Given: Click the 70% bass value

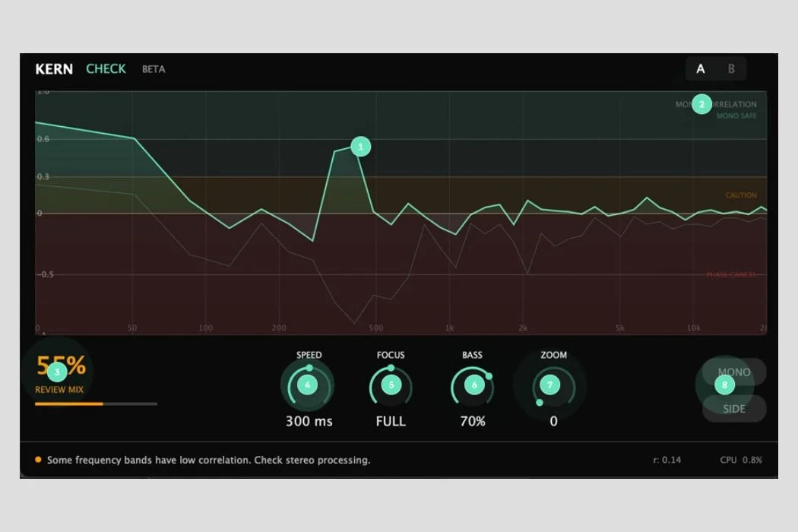Looking at the screenshot, I should click(x=473, y=421).
